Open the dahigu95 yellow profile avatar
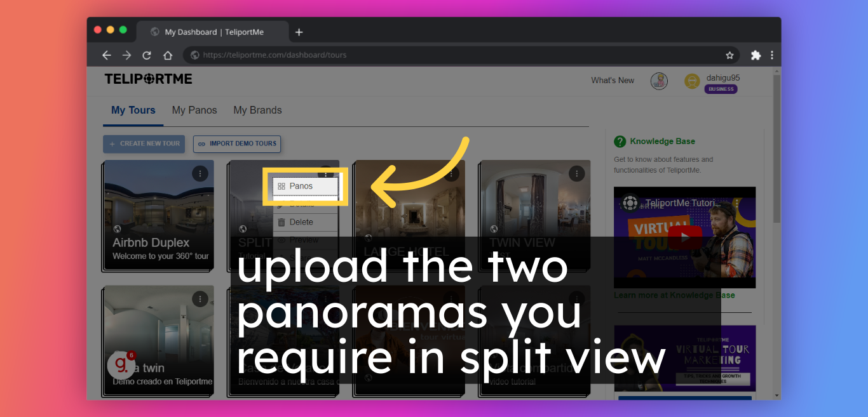This screenshot has height=417, width=868. (692, 81)
